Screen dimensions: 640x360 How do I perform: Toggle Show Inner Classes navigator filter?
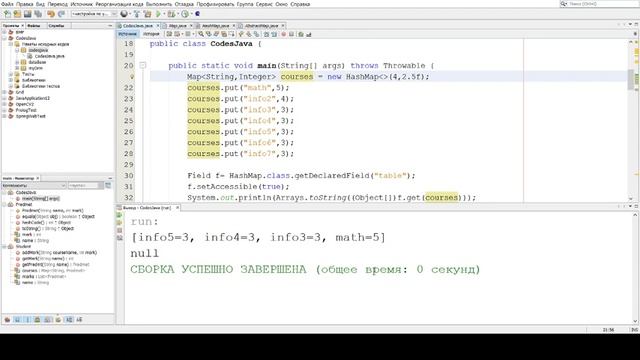pyautogui.click(x=48, y=320)
